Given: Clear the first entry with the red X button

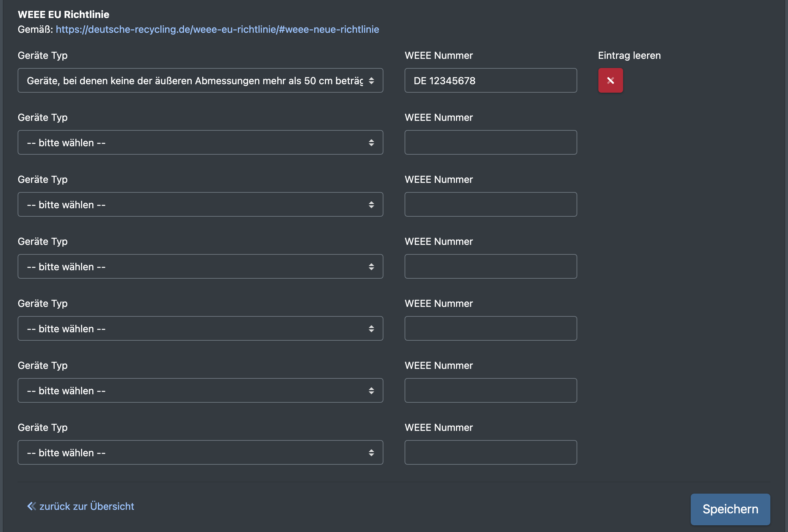Looking at the screenshot, I should tap(610, 80).
